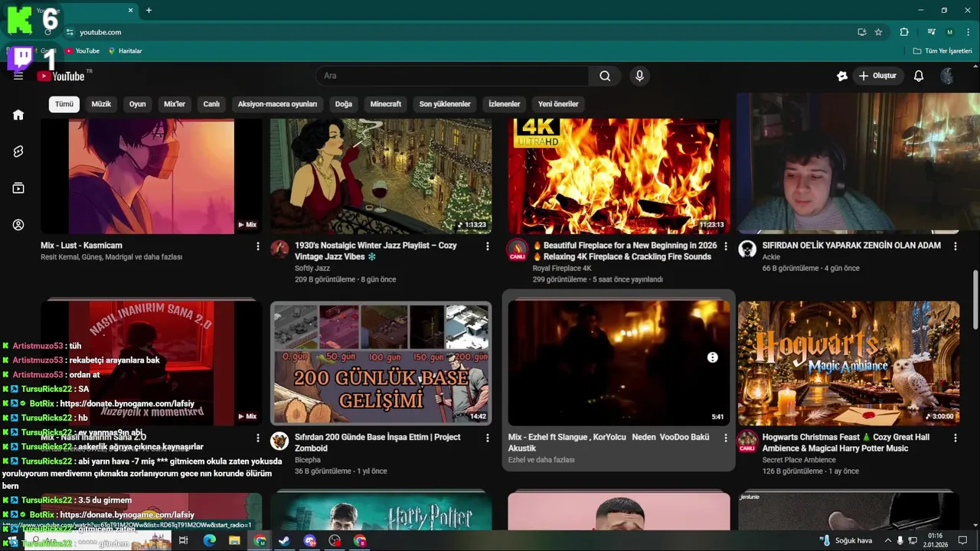Bookmark this page with star icon
The height and width of the screenshot is (551, 980).
(x=878, y=32)
